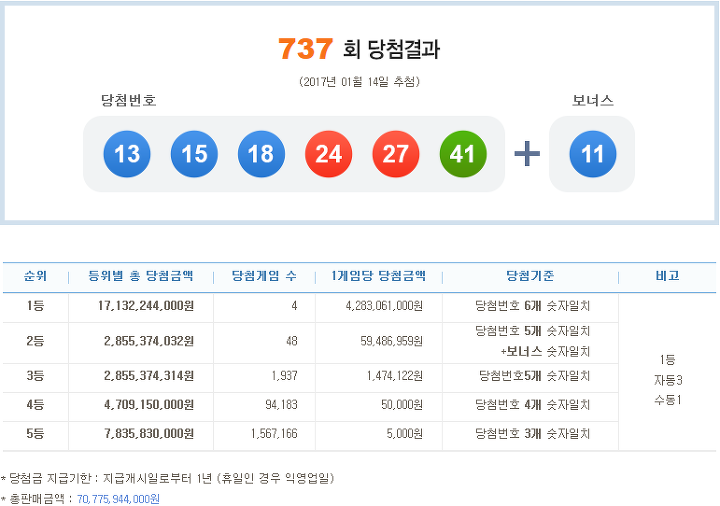Click per-game prize 50,000원

402,405
